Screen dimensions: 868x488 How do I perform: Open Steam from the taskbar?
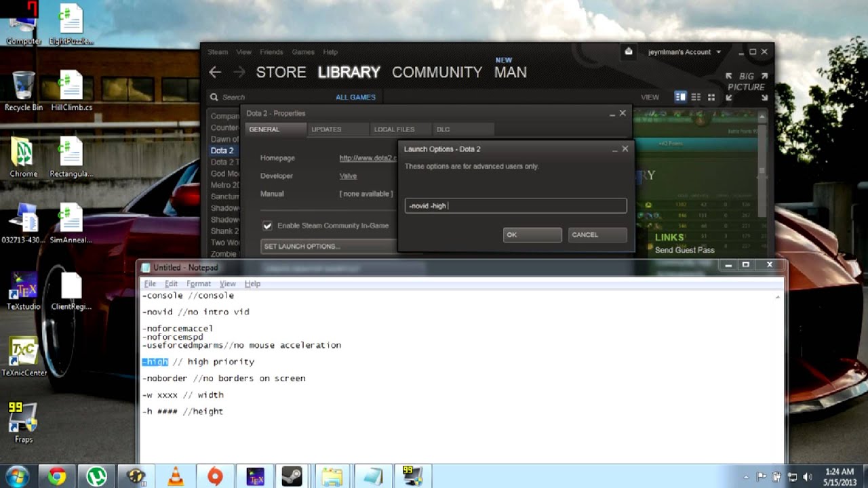293,476
